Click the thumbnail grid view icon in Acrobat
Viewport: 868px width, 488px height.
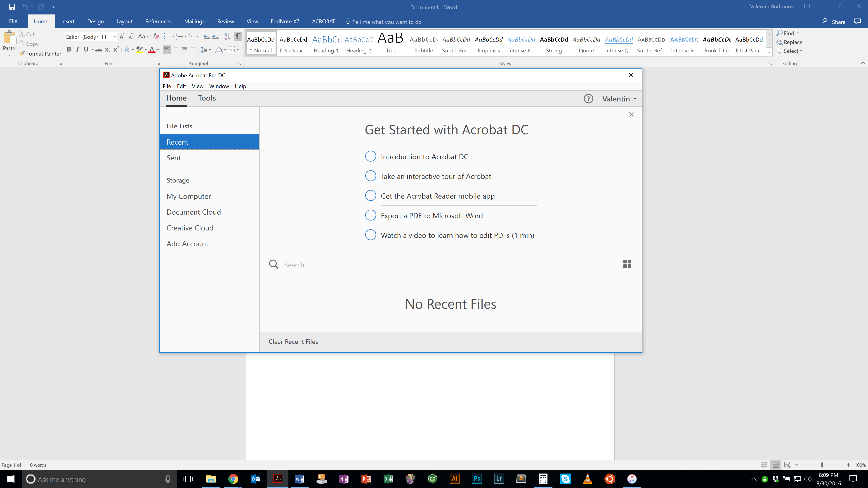coord(627,264)
